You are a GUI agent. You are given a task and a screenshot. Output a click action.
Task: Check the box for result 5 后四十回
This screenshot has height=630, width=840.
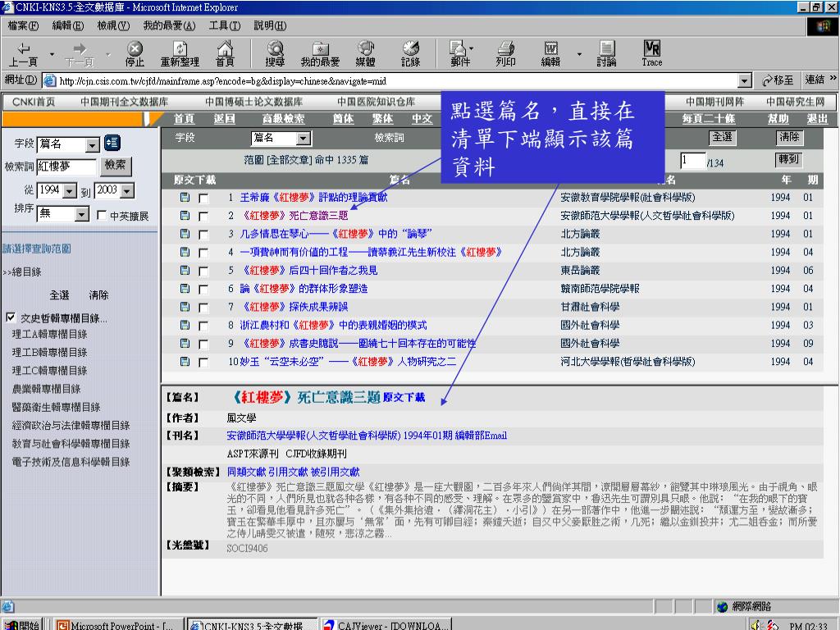pos(203,271)
